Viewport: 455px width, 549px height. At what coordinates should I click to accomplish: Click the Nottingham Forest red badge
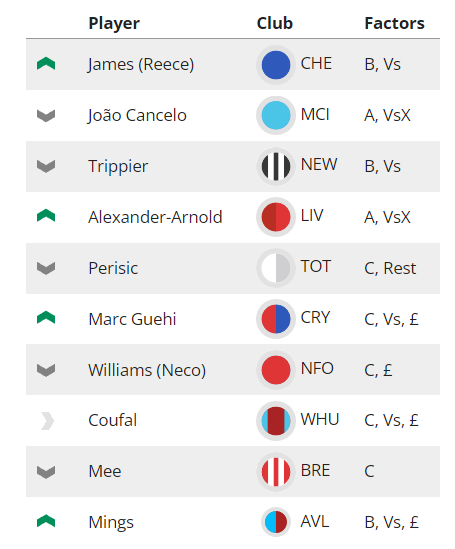(276, 370)
